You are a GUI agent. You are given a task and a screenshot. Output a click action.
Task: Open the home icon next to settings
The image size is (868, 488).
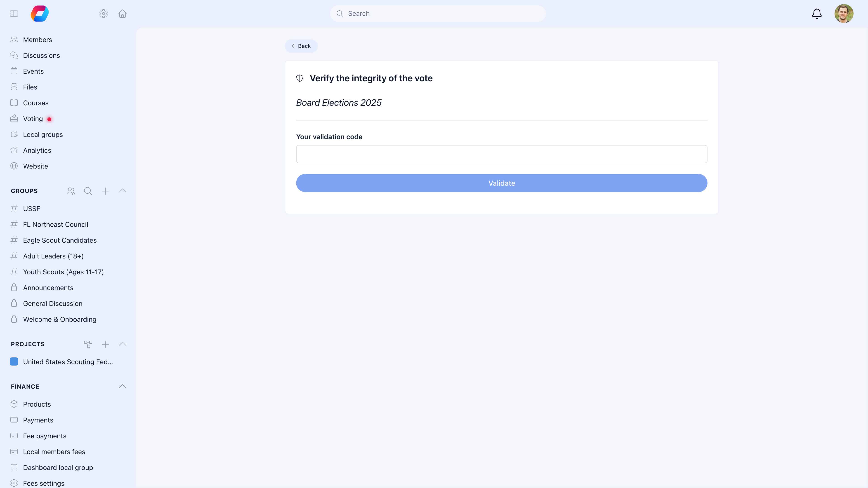point(122,14)
